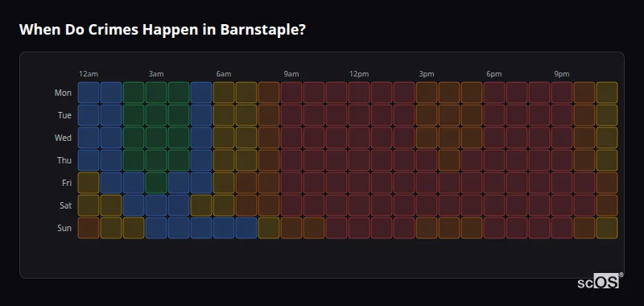Select the Thursday 6am yellow cell
This screenshot has width=644, height=306.
click(x=224, y=160)
